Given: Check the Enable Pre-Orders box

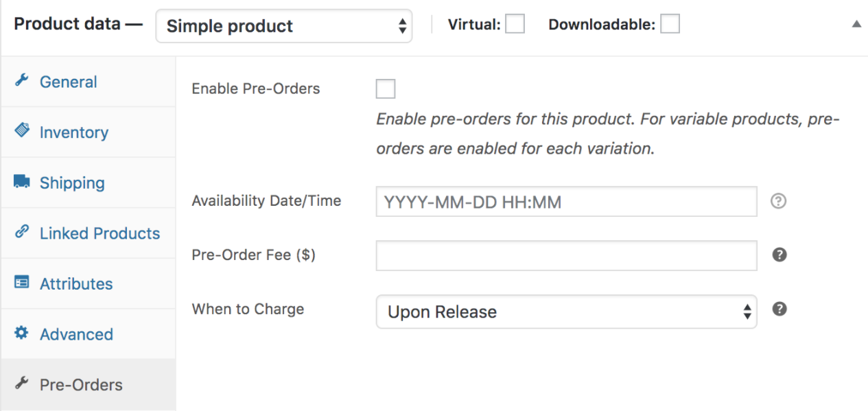Looking at the screenshot, I should point(386,89).
